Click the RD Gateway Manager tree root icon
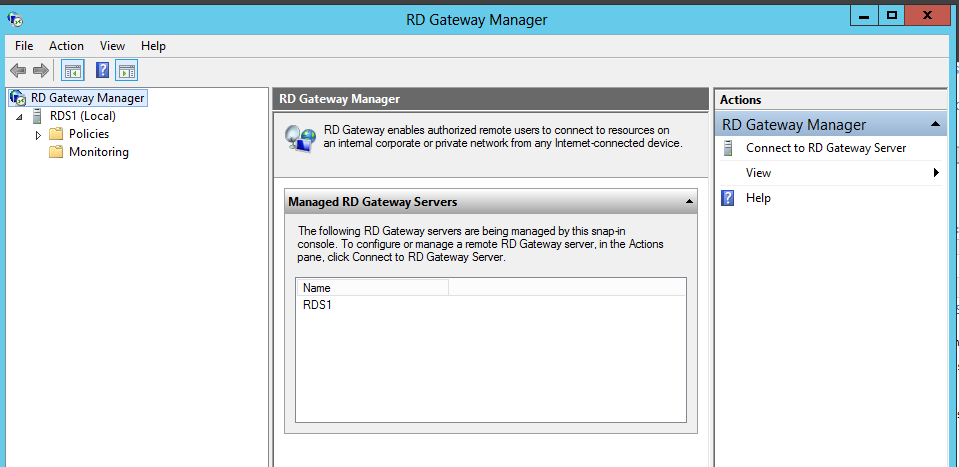 (18, 98)
